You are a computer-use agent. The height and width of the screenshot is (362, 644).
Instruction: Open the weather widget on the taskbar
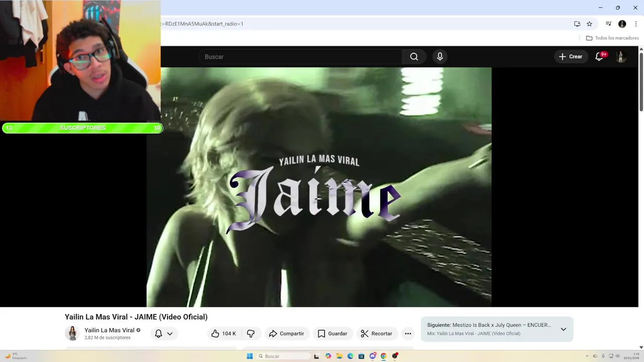point(15,356)
